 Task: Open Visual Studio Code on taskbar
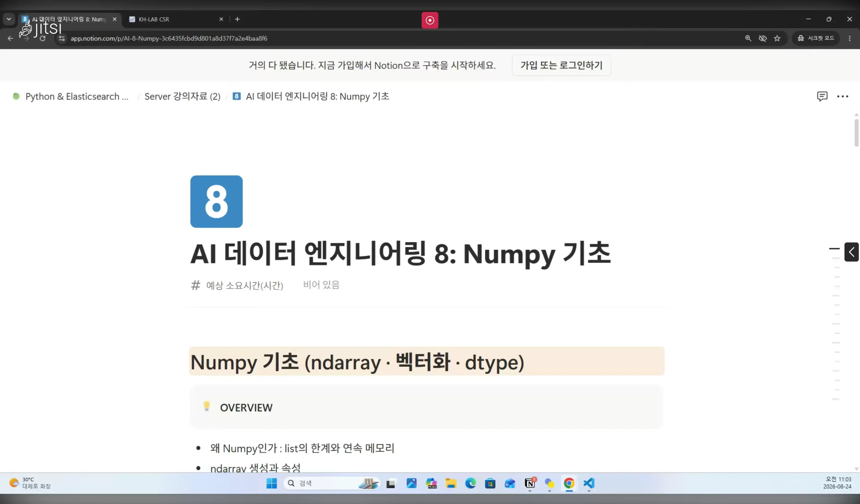589,483
